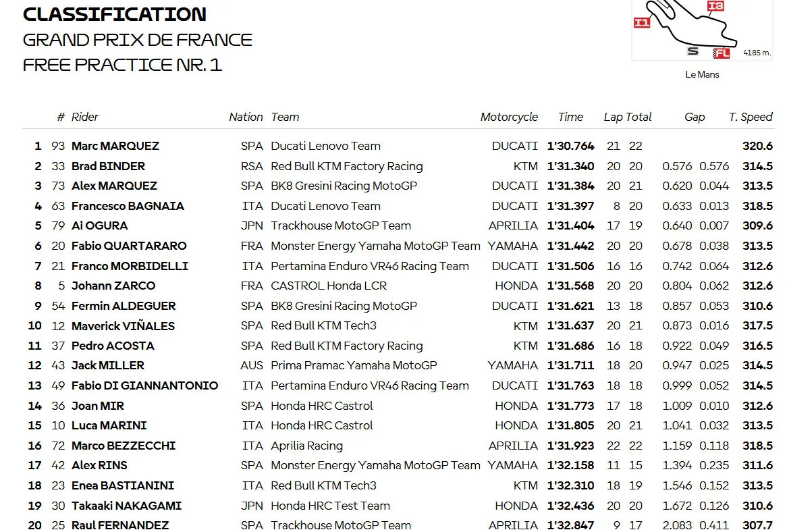Screen dimensions: 787x532
Task: Click the Le Mans circuit label
Action: point(702,74)
